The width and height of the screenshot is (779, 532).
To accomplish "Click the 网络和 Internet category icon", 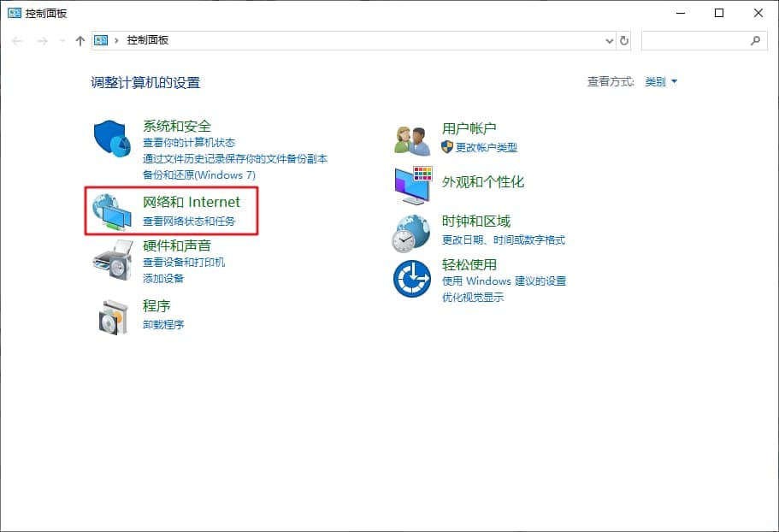I will 111,210.
